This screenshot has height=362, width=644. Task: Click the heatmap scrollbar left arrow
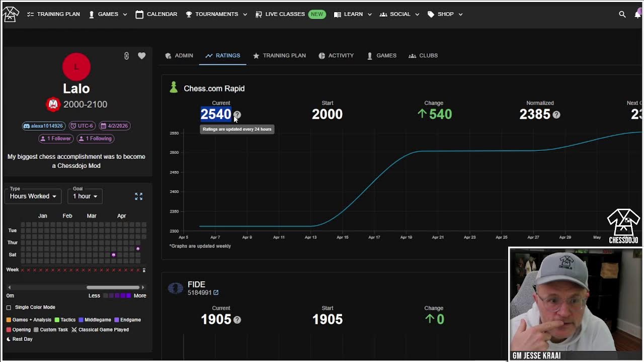(10, 288)
